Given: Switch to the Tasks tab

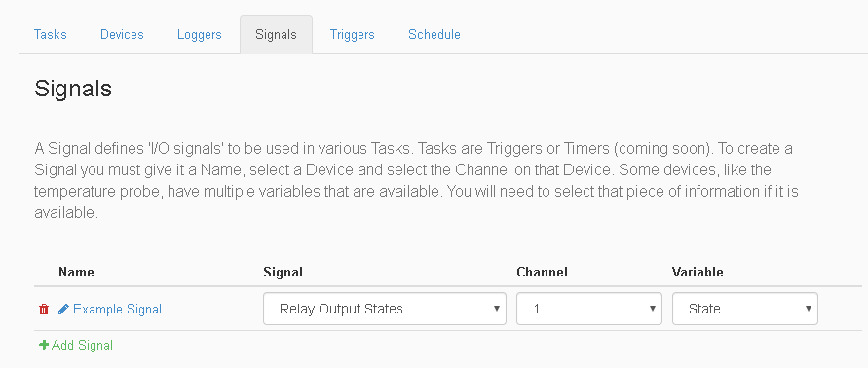Looking at the screenshot, I should (51, 34).
